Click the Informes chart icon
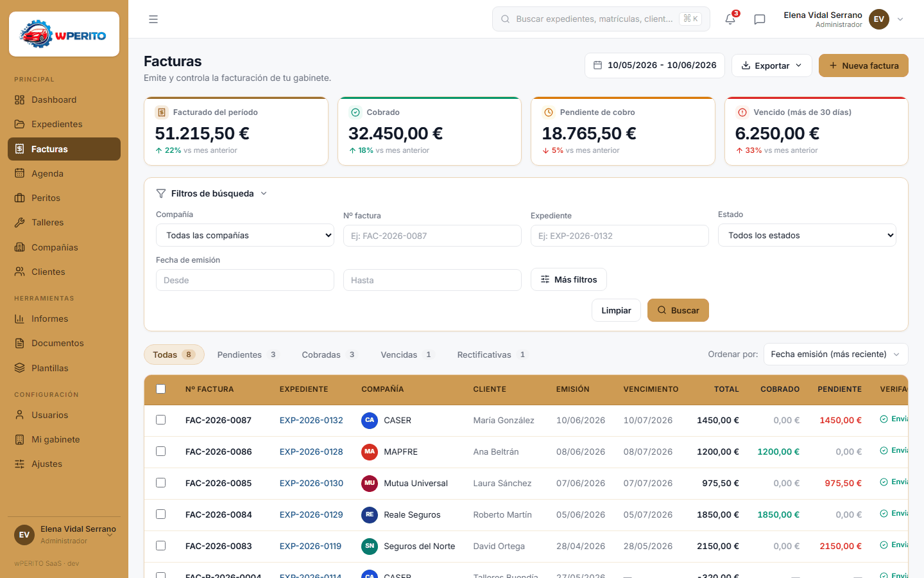The width and height of the screenshot is (924, 578). click(20, 319)
